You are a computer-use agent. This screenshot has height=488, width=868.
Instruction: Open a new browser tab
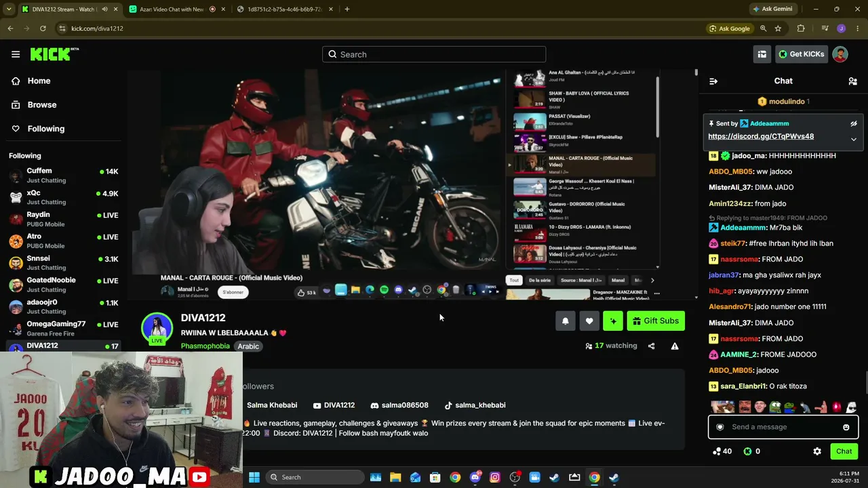click(347, 9)
